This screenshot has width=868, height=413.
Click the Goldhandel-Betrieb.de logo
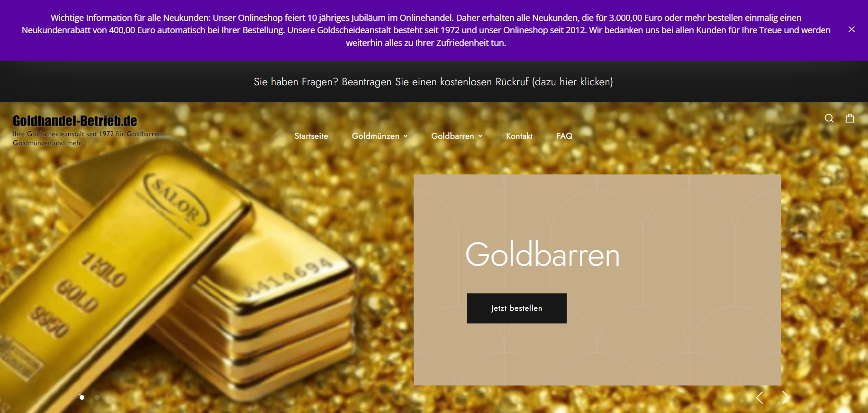pos(75,121)
